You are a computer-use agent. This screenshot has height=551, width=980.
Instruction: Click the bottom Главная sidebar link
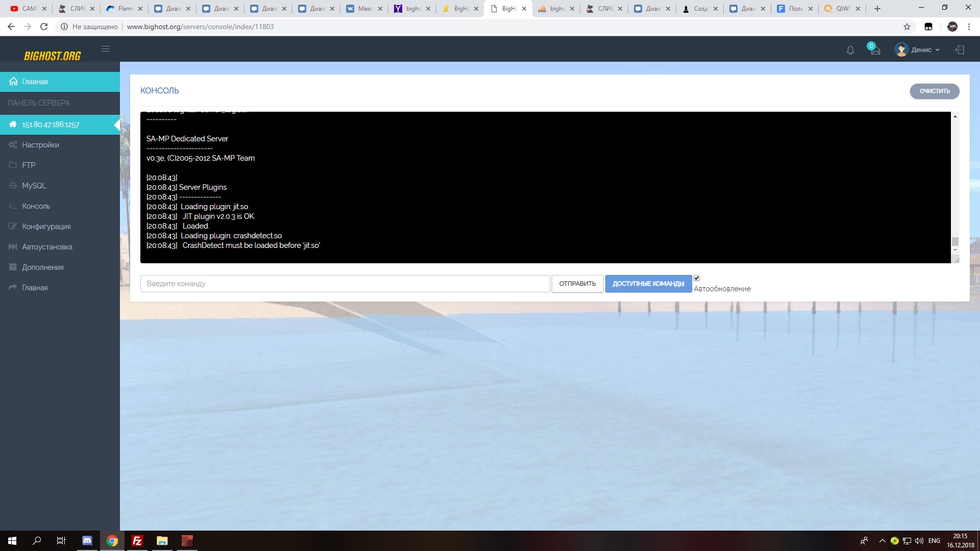coord(60,288)
